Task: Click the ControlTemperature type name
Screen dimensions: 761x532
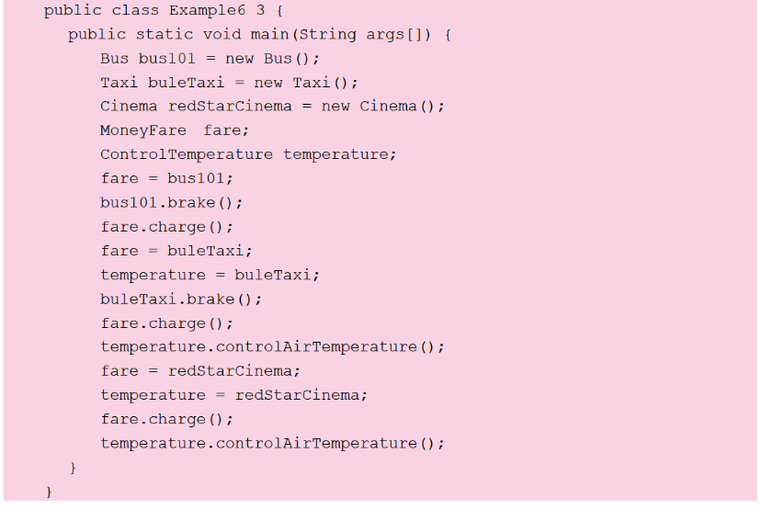Action: (186, 154)
